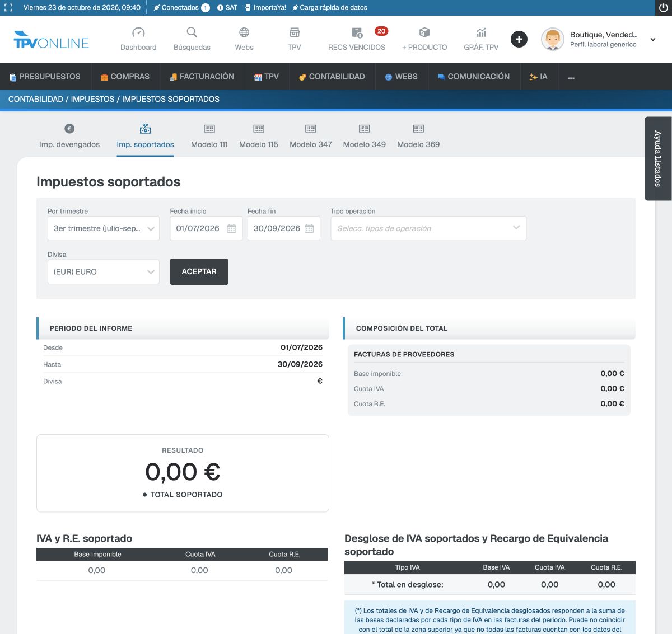Image resolution: width=672 pixels, height=634 pixels.
Task: Open calendar picker for Fecha fin
Action: click(309, 228)
